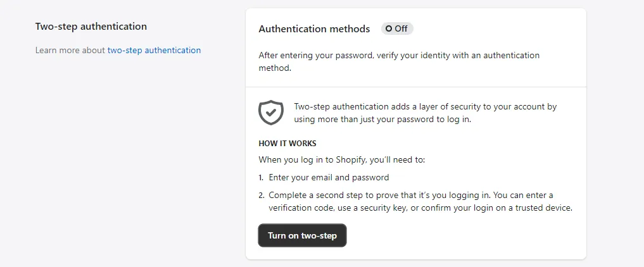Click the Two-step authentication section title
Image resolution: width=644 pixels, height=267 pixels.
click(x=91, y=26)
